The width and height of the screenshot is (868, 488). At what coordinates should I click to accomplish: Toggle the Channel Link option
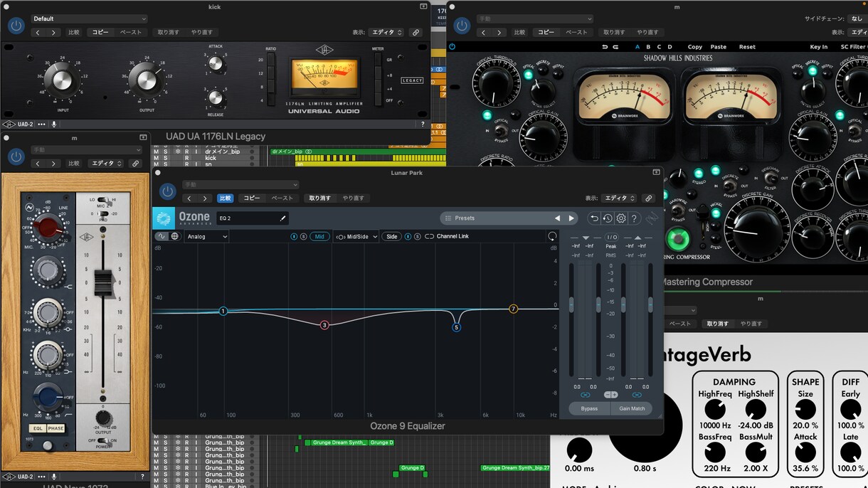point(447,236)
